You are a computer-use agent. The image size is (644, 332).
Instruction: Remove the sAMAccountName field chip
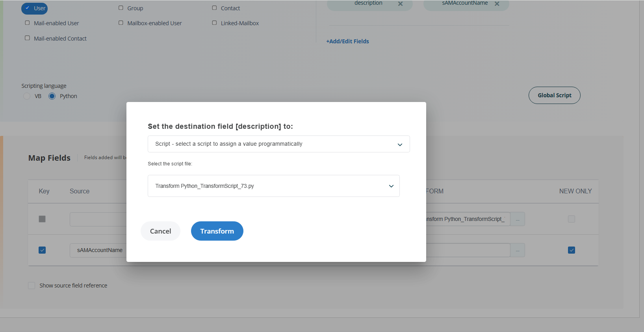497,4
